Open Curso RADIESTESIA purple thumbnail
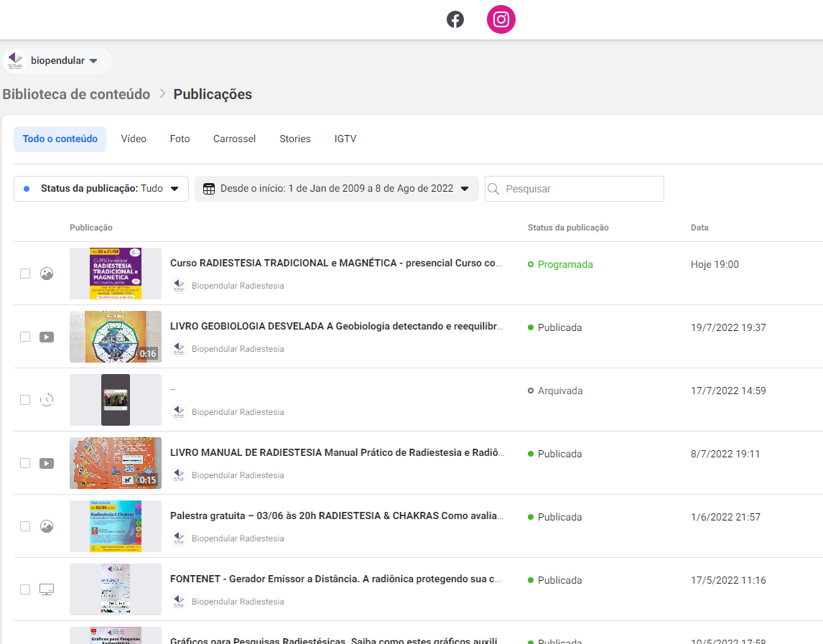 [116, 274]
